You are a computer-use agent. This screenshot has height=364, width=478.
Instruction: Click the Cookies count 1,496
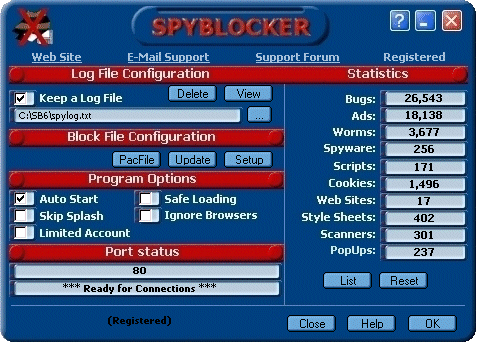tap(424, 184)
